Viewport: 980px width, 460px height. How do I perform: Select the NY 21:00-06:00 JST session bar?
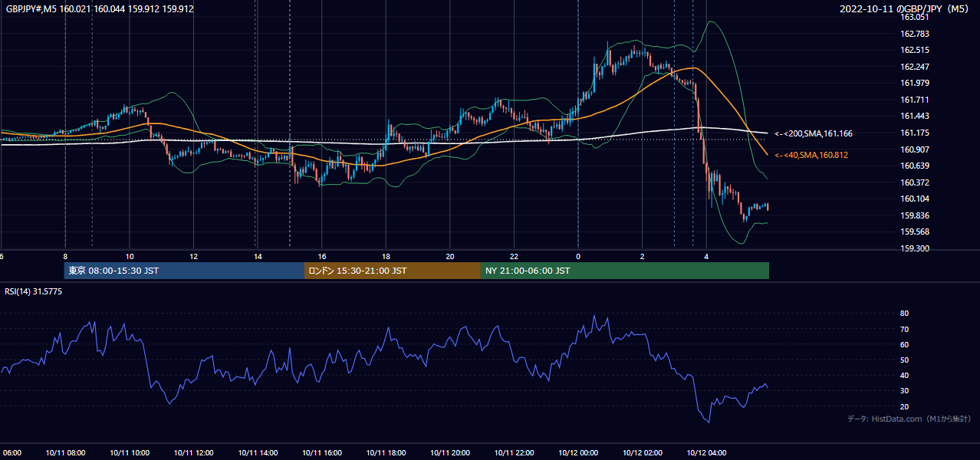point(625,271)
